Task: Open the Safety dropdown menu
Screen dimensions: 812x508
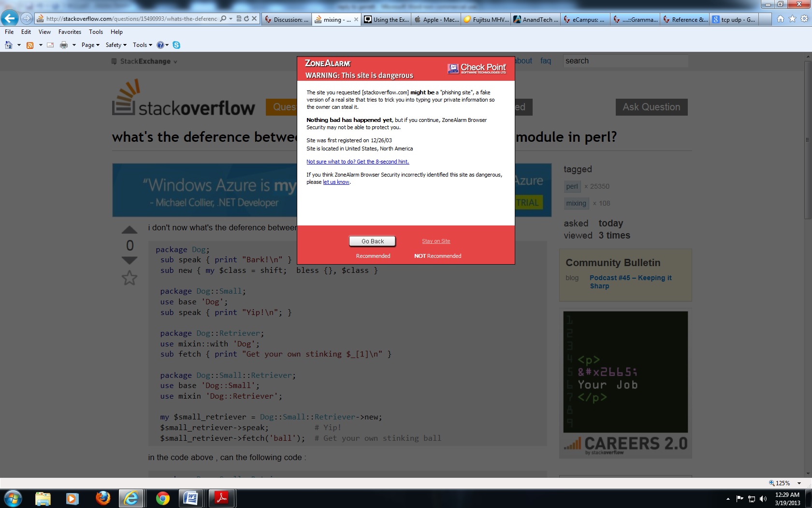Action: [x=116, y=45]
